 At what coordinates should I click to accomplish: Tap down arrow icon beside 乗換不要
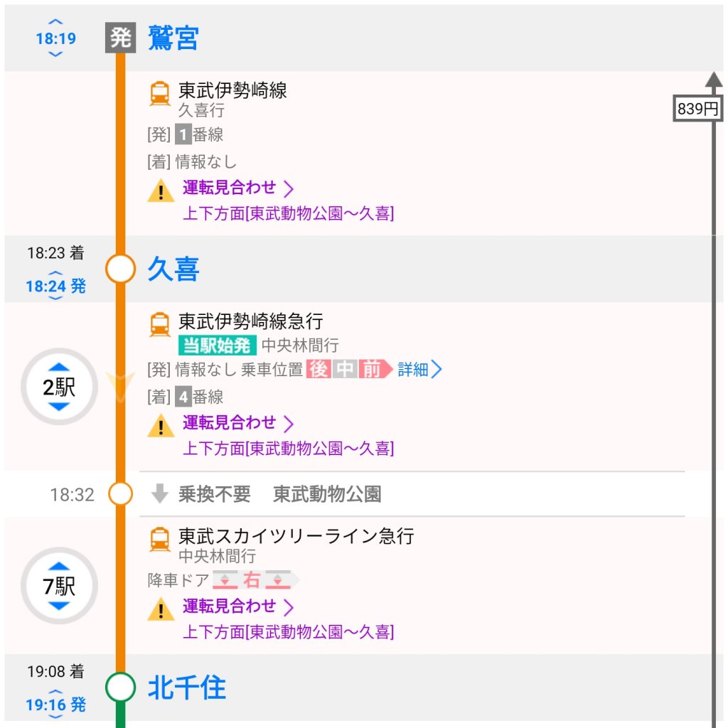coord(160,493)
